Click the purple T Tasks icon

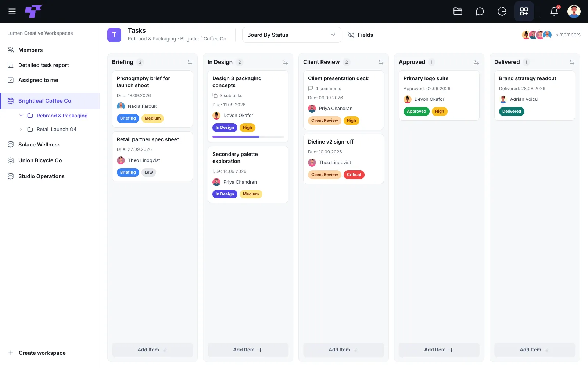114,35
